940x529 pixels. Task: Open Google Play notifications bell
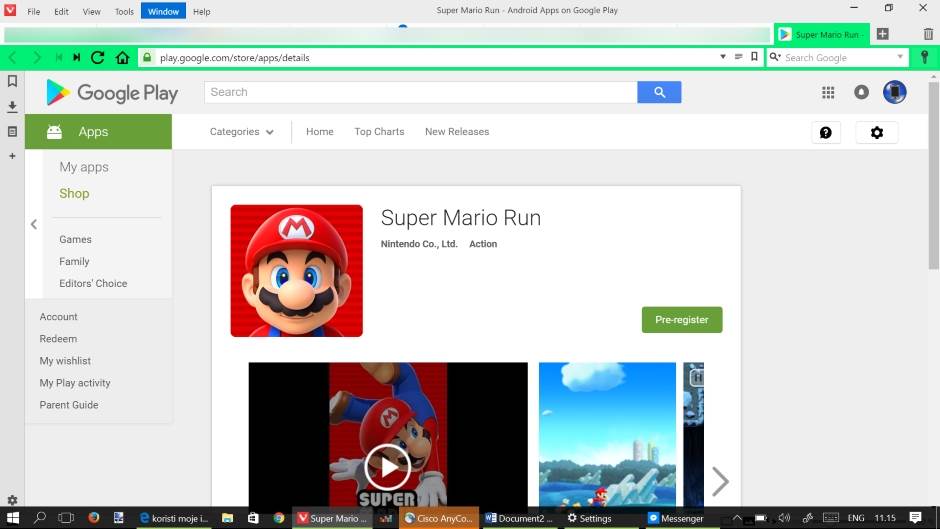tap(861, 92)
